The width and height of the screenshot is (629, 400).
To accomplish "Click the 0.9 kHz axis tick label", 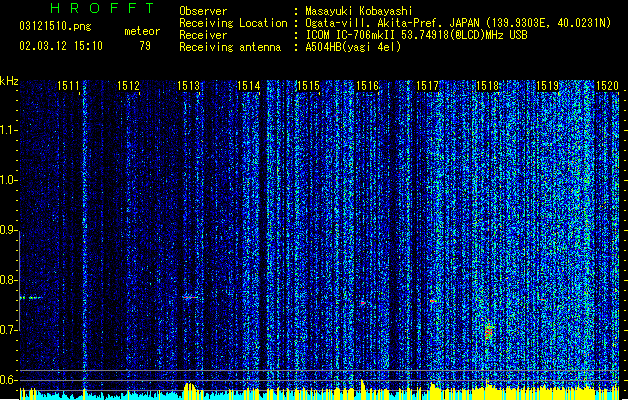I will pos(9,230).
